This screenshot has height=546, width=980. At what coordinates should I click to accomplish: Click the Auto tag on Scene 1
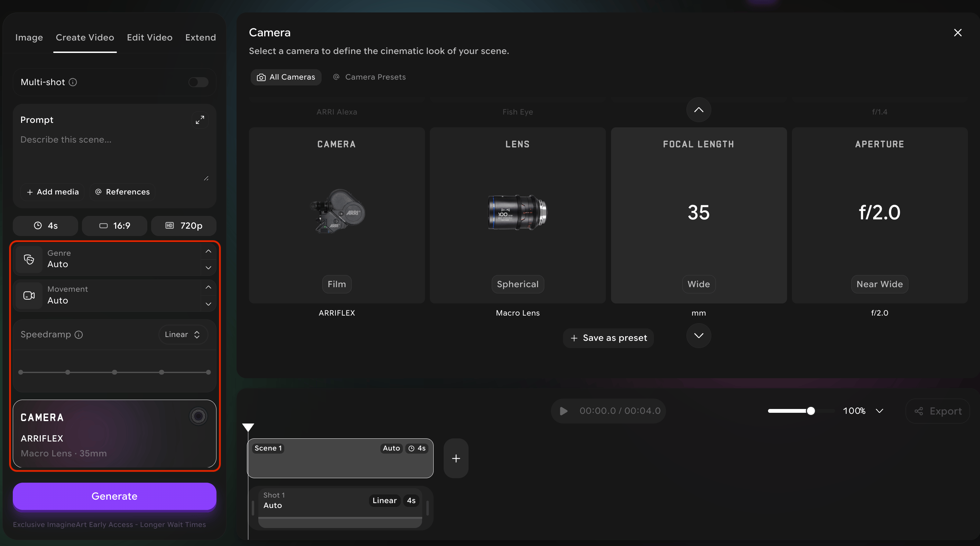click(391, 448)
